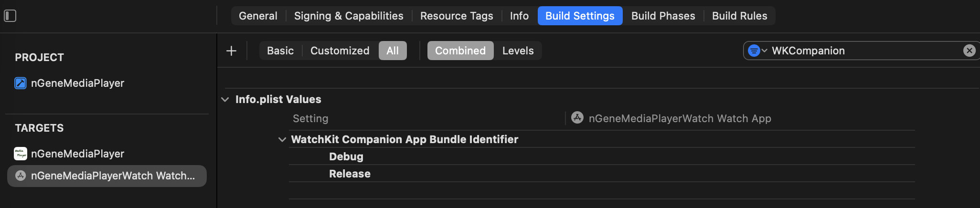
Task: Select the Debug configuration row
Action: click(602, 156)
